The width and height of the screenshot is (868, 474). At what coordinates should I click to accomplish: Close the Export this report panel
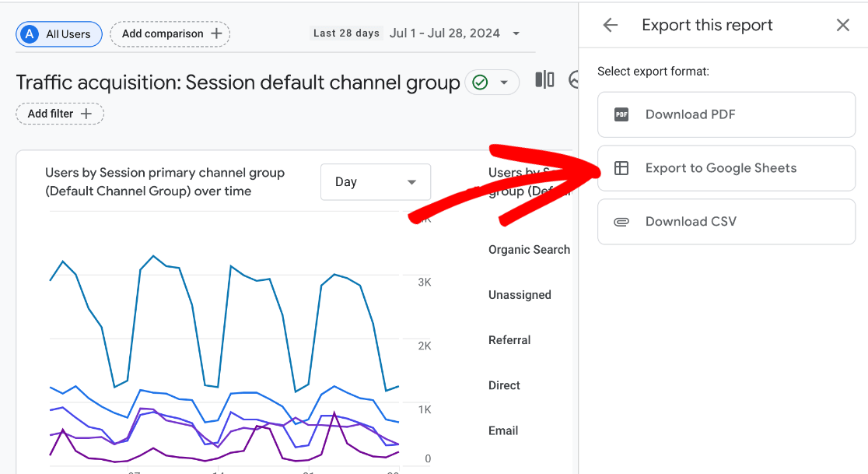[843, 25]
